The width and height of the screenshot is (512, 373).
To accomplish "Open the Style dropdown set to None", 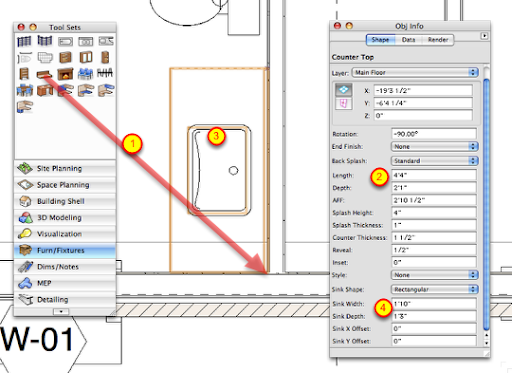I will tap(434, 275).
